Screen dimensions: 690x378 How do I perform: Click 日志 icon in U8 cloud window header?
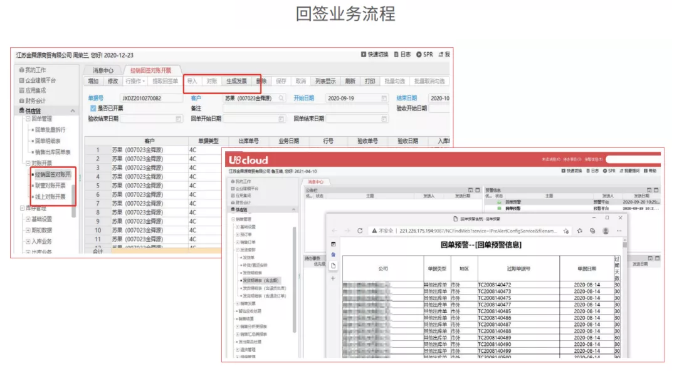click(589, 171)
